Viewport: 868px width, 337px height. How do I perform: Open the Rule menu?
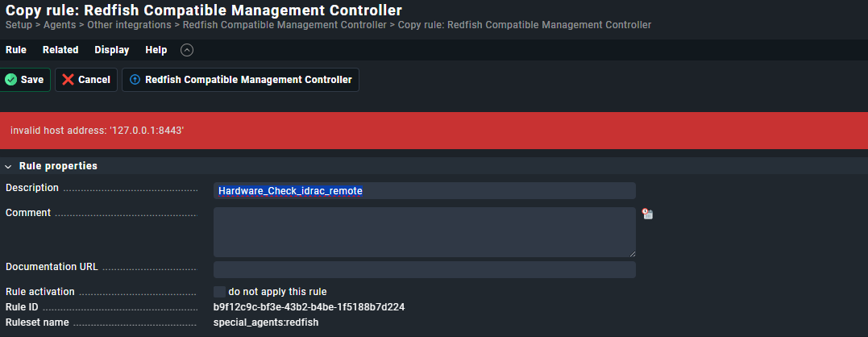[x=16, y=50]
